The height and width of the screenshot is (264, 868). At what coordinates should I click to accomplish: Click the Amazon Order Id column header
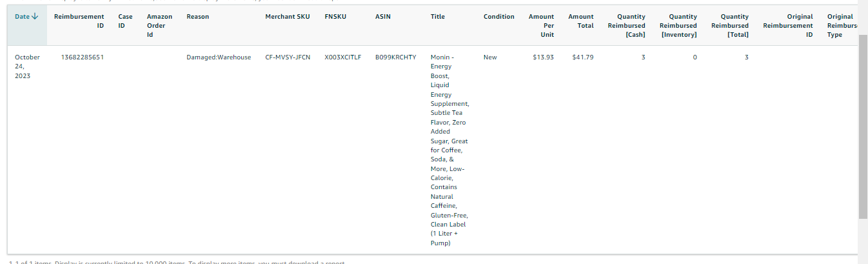click(x=159, y=26)
